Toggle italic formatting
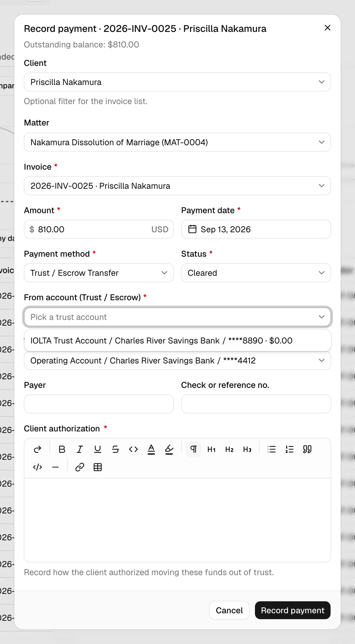355x644 pixels. (80, 449)
